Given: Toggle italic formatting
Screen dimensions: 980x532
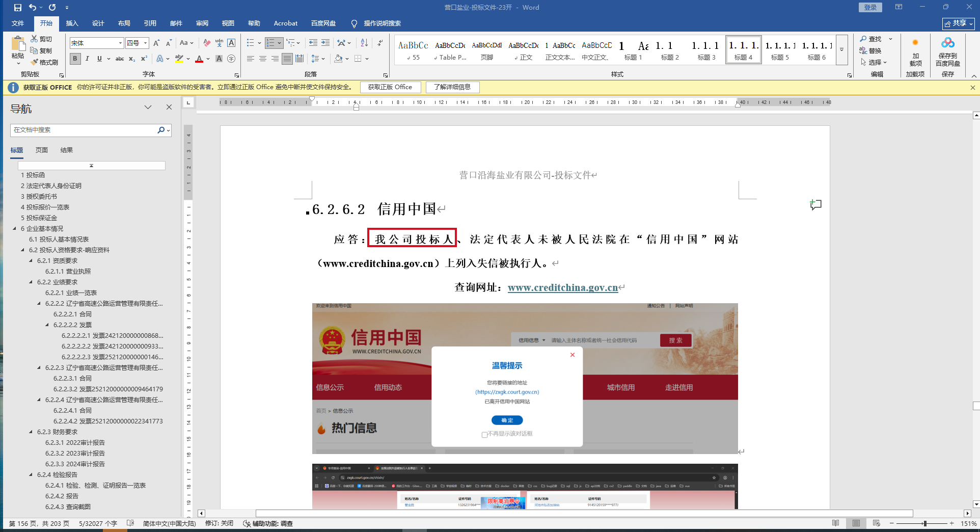Looking at the screenshot, I should (x=87, y=59).
